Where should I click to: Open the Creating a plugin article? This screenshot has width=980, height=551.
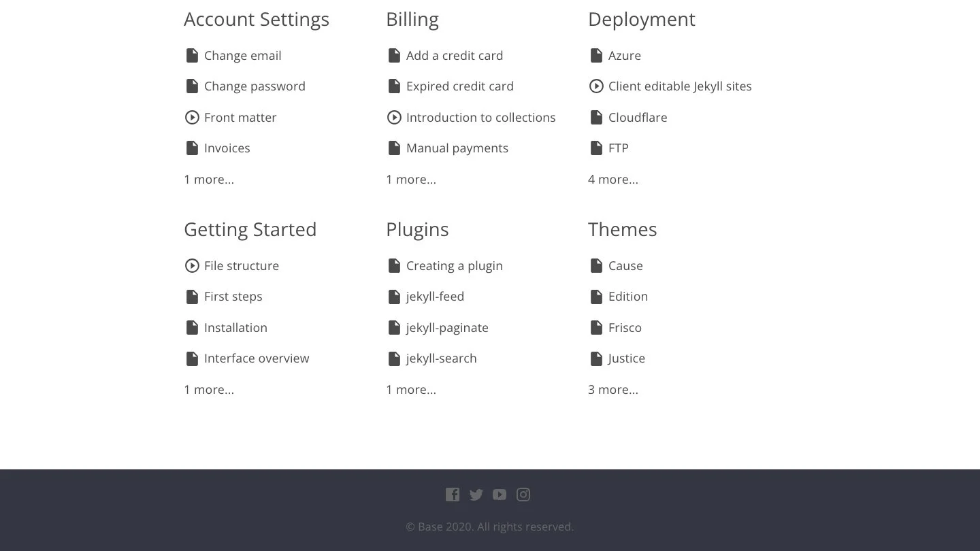coord(455,266)
